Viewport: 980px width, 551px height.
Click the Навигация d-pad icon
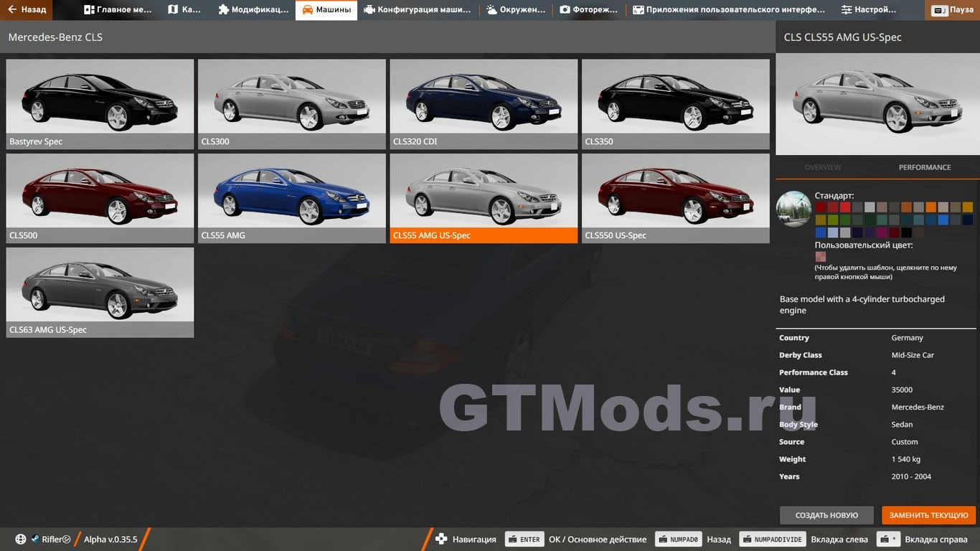coord(442,540)
